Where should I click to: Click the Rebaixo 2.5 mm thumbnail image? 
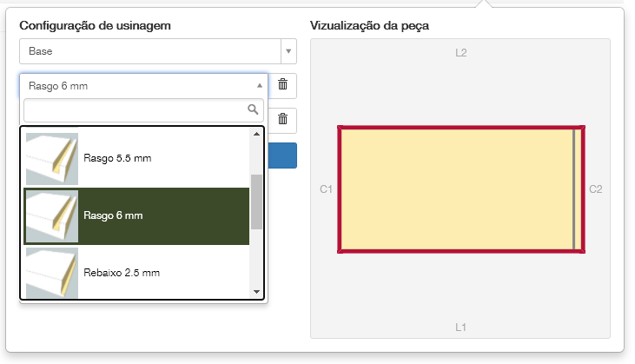click(52, 273)
